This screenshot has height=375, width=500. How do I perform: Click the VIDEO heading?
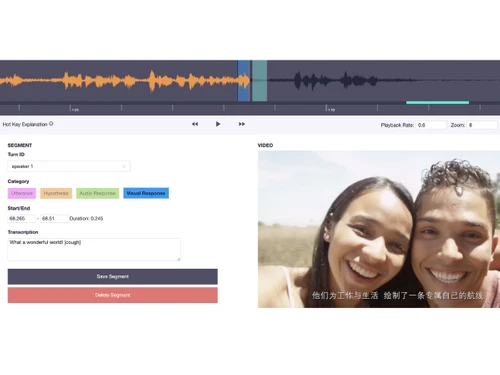(x=265, y=145)
